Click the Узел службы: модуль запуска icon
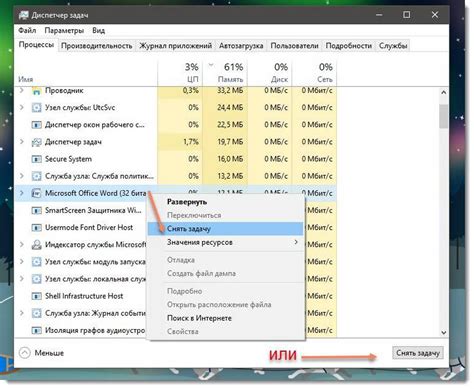The width and height of the screenshot is (474, 389). click(36, 262)
